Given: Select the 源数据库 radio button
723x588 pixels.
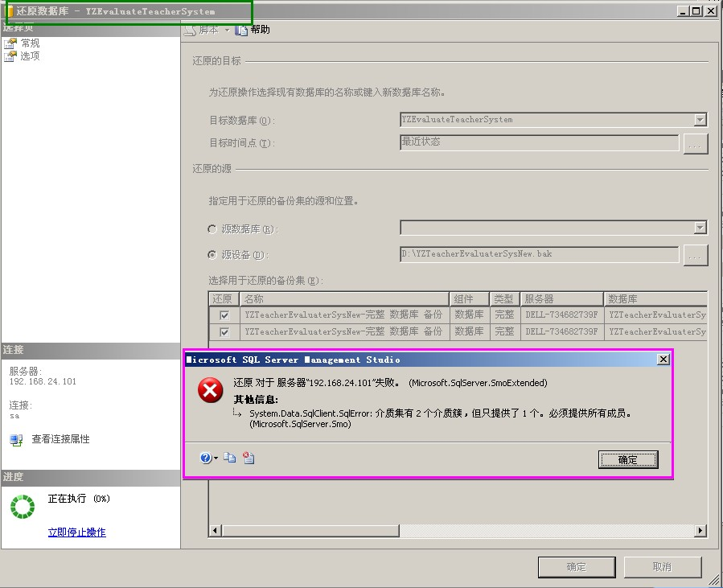Looking at the screenshot, I should coord(212,229).
